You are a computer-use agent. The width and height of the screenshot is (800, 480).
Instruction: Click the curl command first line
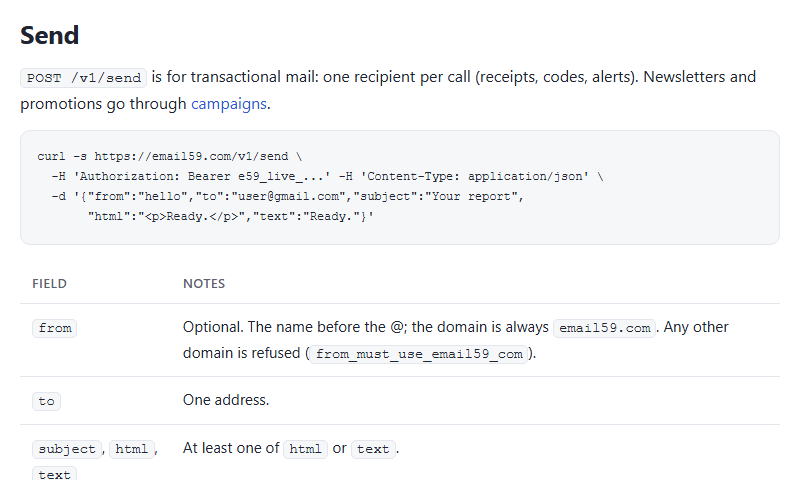point(169,156)
